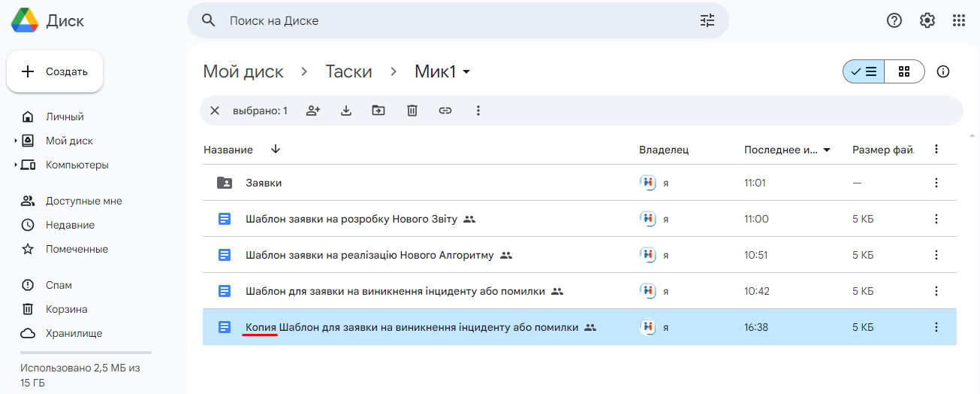
Task: Expand the Мой диск tree
Action: 15,141
